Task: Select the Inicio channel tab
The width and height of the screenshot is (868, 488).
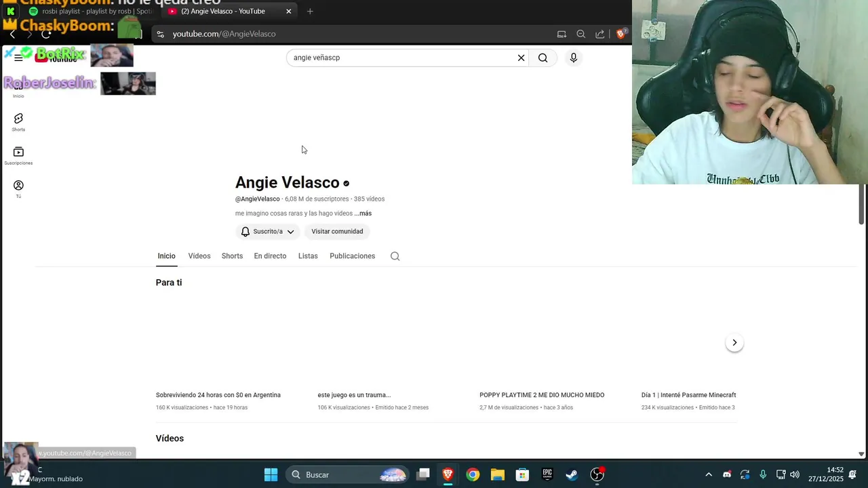Action: tap(166, 256)
